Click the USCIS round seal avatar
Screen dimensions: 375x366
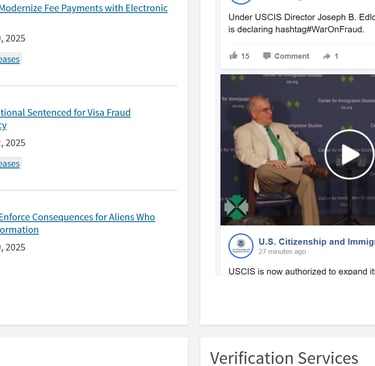[x=241, y=246]
